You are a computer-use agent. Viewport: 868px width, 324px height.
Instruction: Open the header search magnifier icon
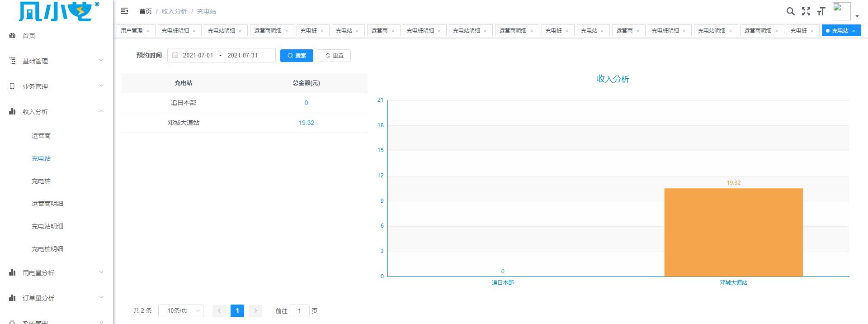coord(790,11)
